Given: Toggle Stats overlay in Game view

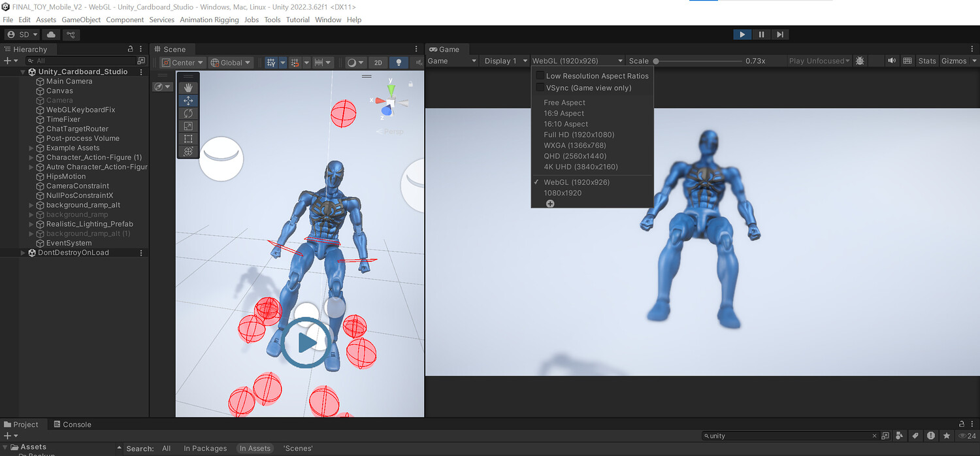Looking at the screenshot, I should (927, 61).
